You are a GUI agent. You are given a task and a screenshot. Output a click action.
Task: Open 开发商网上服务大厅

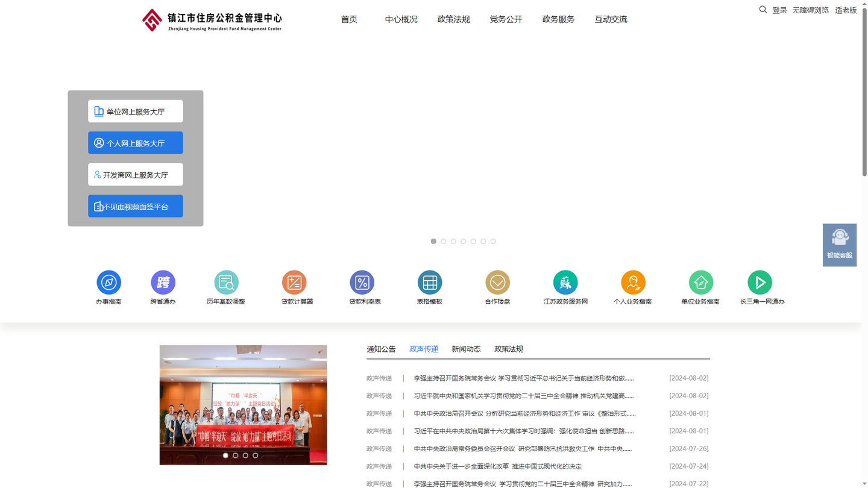[136, 175]
